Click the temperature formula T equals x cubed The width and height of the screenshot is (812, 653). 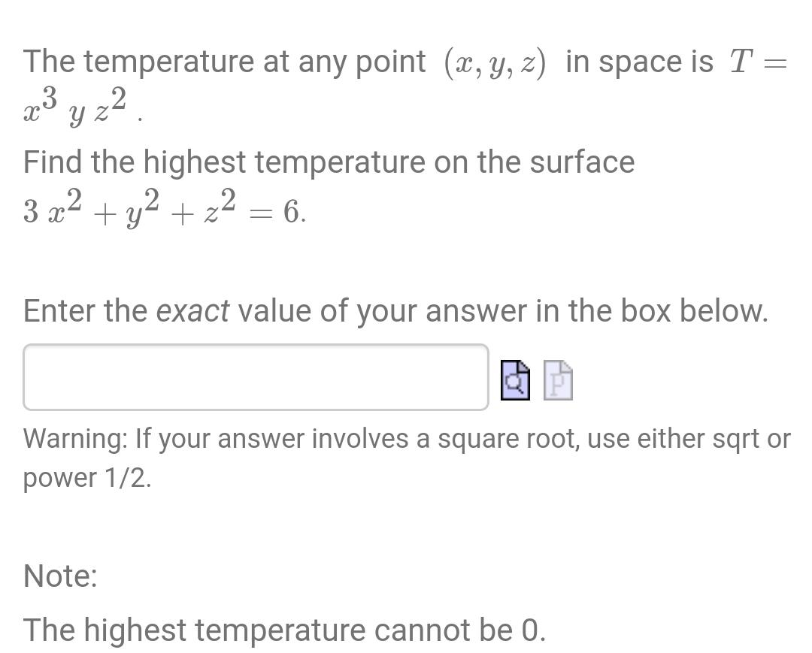point(755,62)
